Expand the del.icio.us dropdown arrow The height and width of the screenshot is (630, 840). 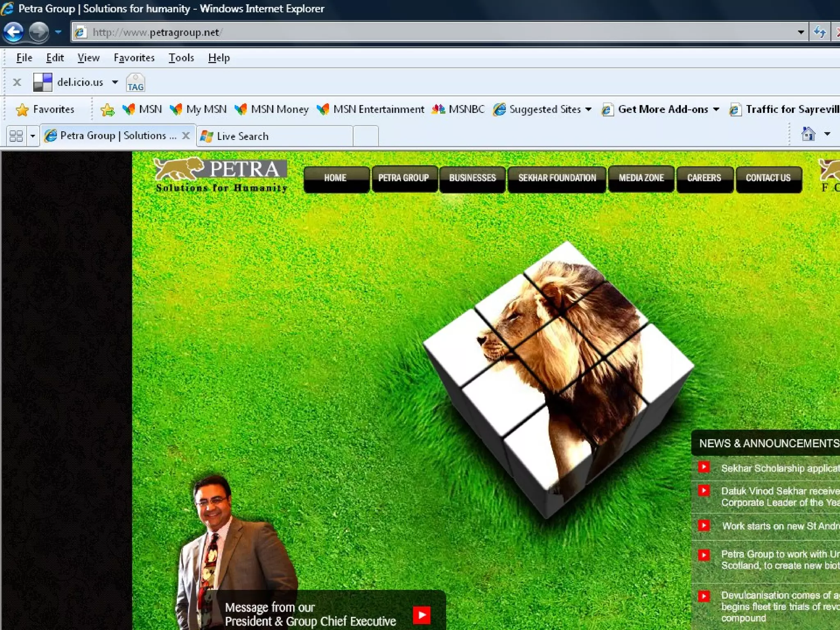tap(115, 82)
